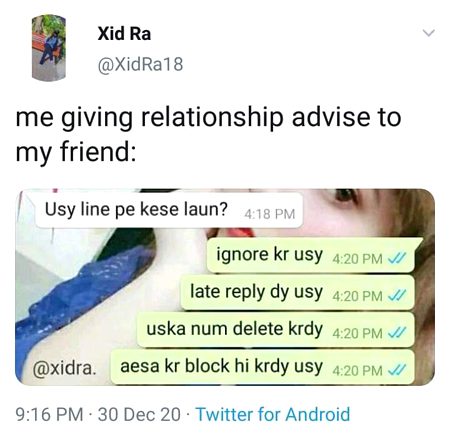The image size is (450, 434).
Task: Click the @xidra. watermark label
Action: point(64,368)
